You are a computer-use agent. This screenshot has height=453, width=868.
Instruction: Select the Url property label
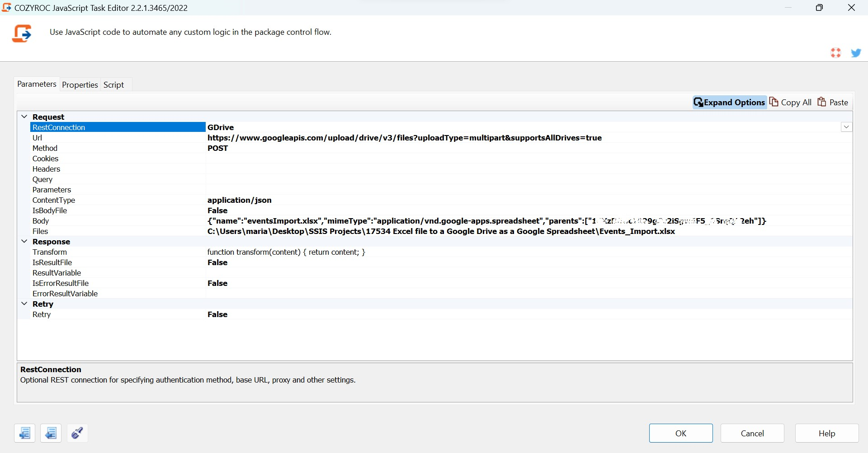(x=37, y=138)
